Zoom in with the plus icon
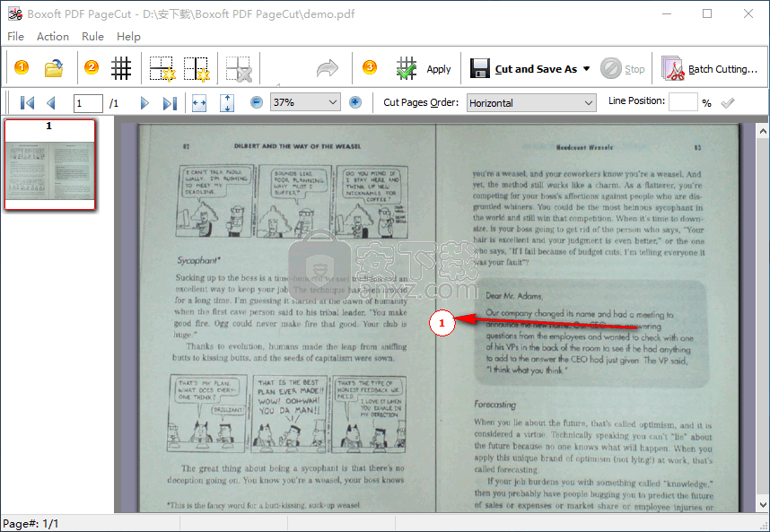770x532 pixels. [x=355, y=102]
